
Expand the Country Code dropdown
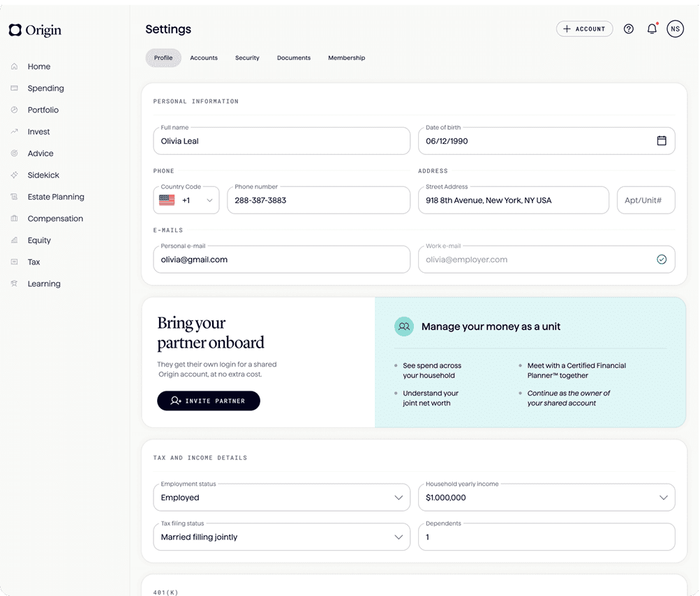click(x=186, y=200)
